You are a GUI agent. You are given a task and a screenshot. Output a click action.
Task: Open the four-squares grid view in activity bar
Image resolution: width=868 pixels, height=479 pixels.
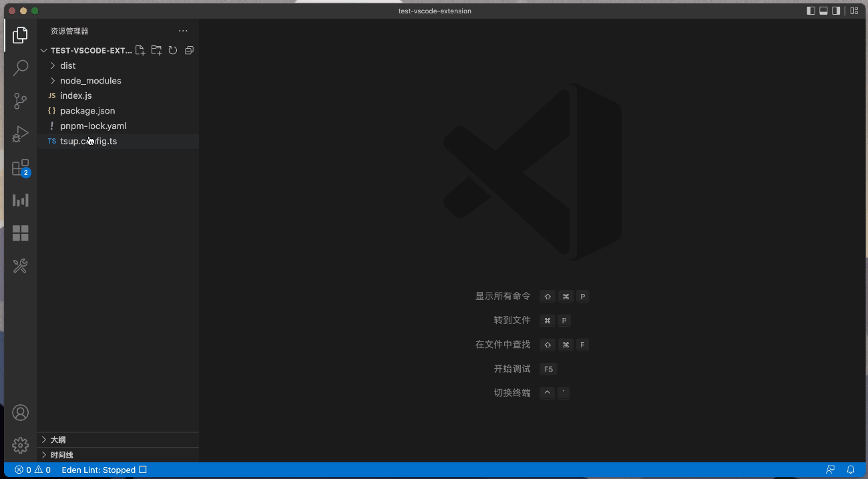(x=21, y=233)
